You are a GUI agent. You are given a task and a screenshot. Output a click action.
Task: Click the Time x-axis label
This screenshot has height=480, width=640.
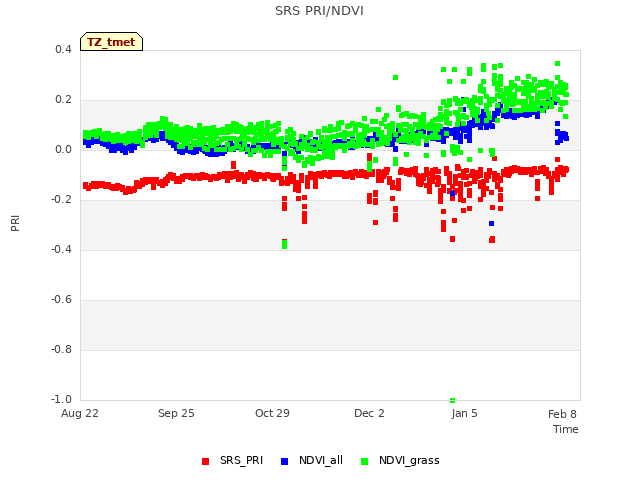click(566, 429)
